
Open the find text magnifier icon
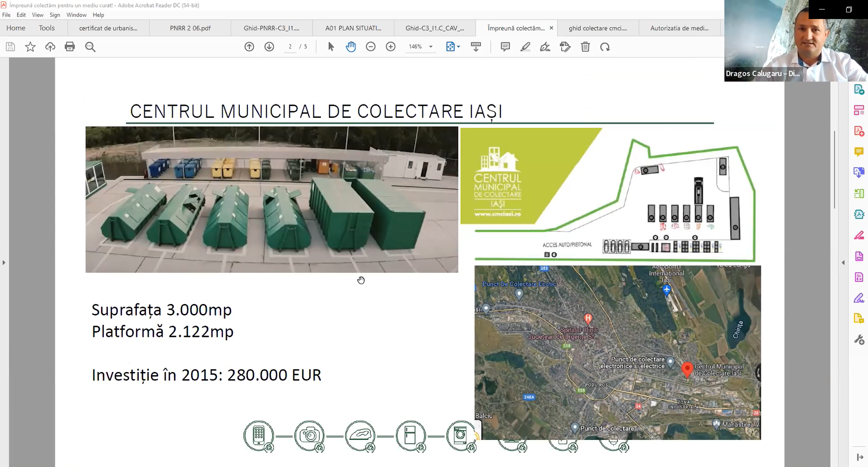click(90, 47)
